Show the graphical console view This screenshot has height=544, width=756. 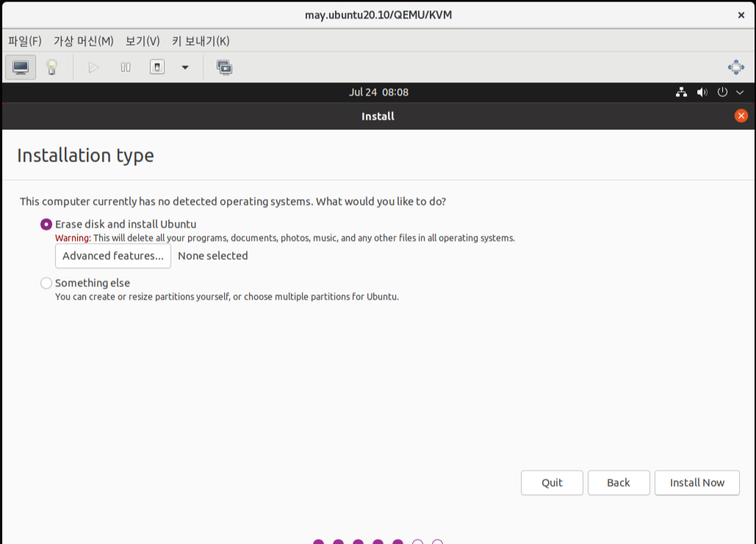(21, 68)
